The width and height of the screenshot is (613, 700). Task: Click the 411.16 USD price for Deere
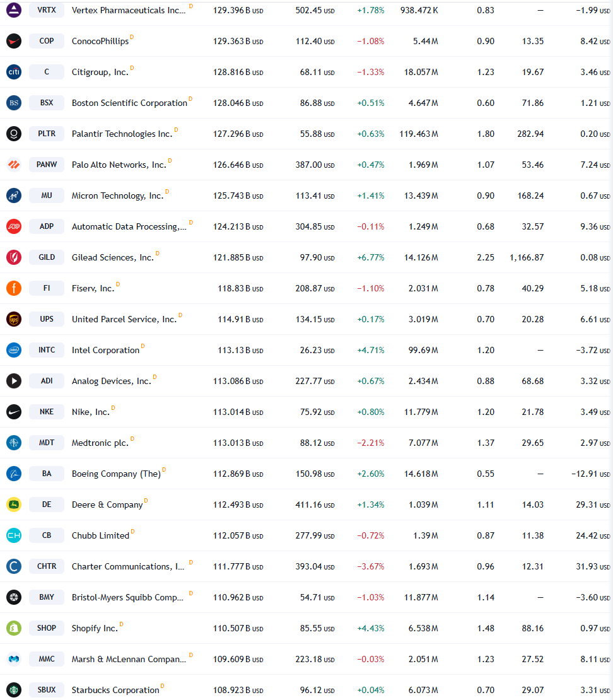click(315, 505)
